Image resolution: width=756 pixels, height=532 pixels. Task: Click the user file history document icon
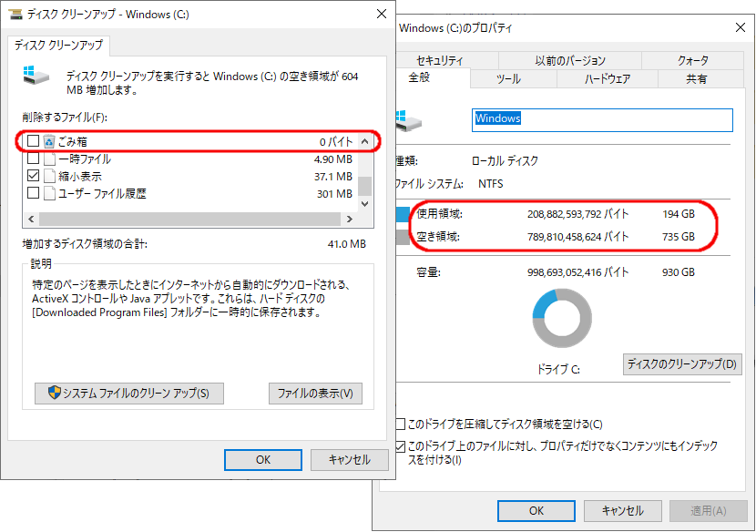click(x=49, y=194)
